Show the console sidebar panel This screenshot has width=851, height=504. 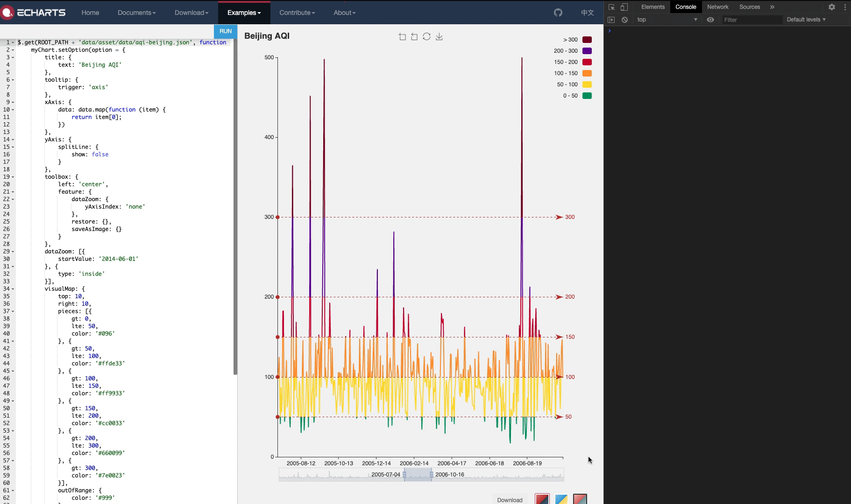tap(611, 20)
